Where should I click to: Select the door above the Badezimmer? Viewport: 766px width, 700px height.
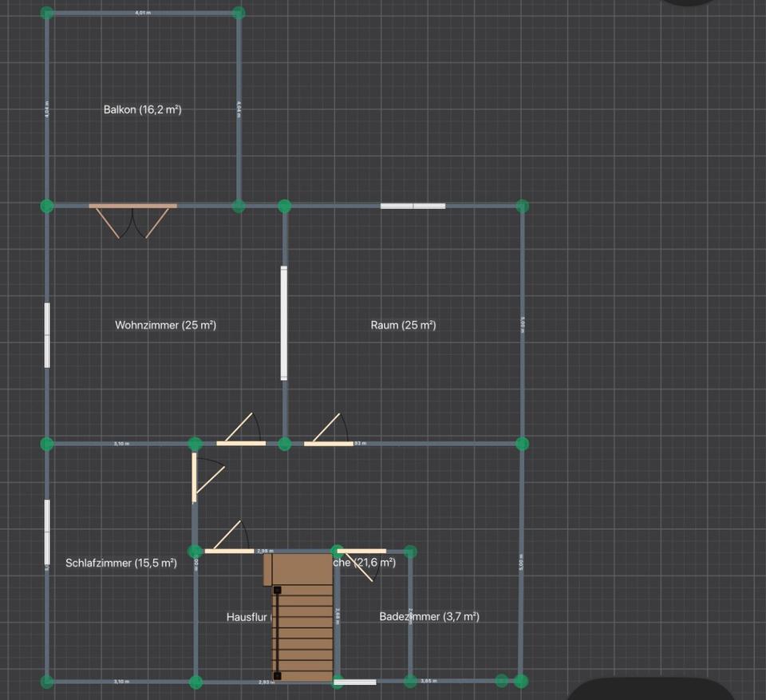361,551
